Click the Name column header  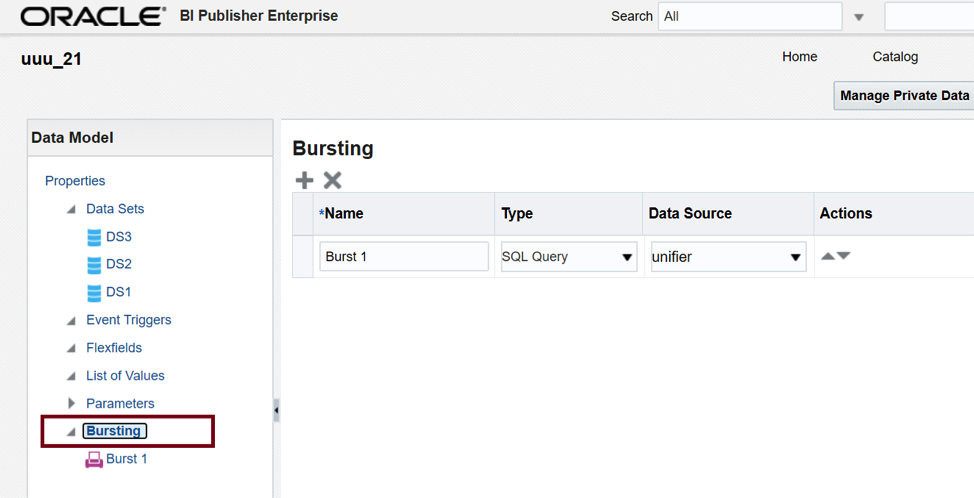pos(404,214)
